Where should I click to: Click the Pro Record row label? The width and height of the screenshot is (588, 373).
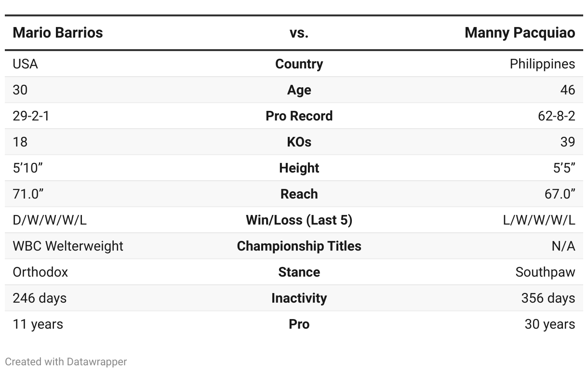(299, 116)
